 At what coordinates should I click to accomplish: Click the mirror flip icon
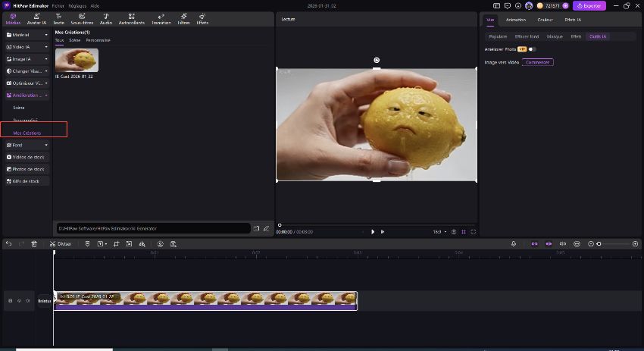(x=142, y=243)
